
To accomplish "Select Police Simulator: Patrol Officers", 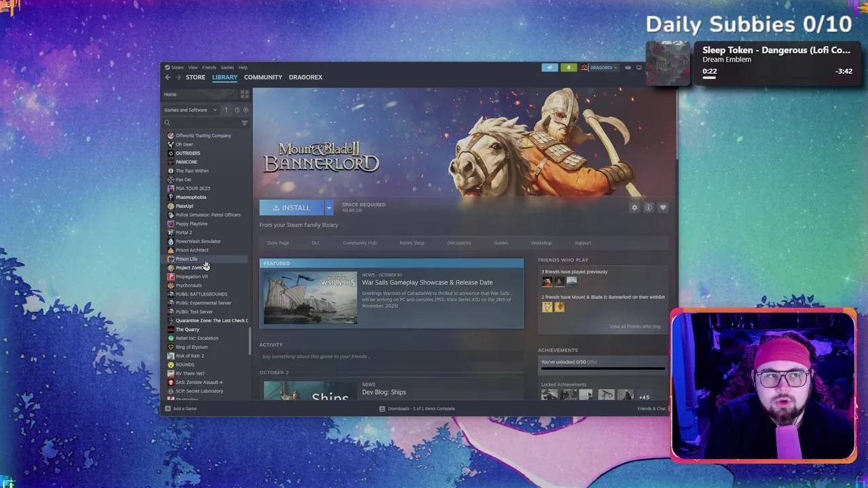I will point(208,215).
